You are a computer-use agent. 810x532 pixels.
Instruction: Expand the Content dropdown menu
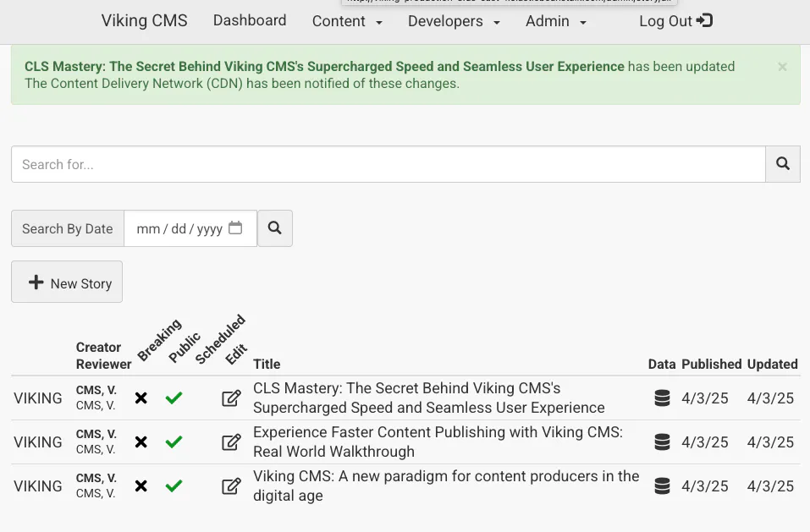[x=347, y=21]
